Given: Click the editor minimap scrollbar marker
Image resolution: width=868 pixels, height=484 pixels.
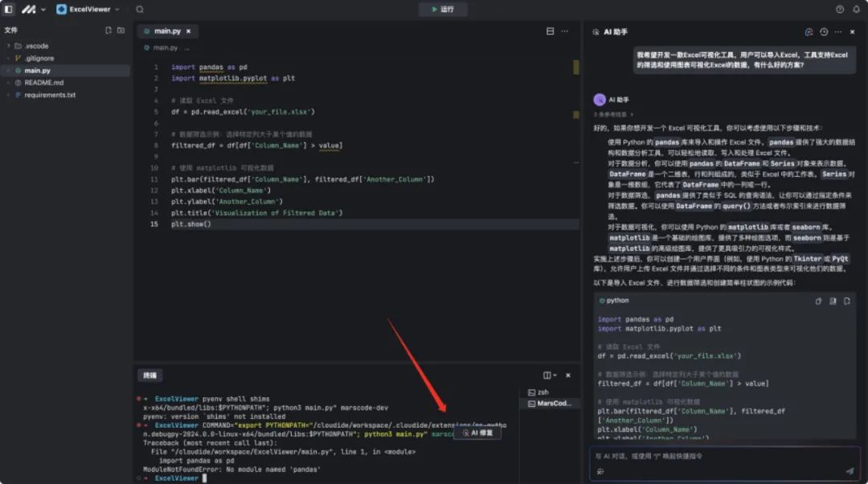Looking at the screenshot, I should [x=575, y=67].
